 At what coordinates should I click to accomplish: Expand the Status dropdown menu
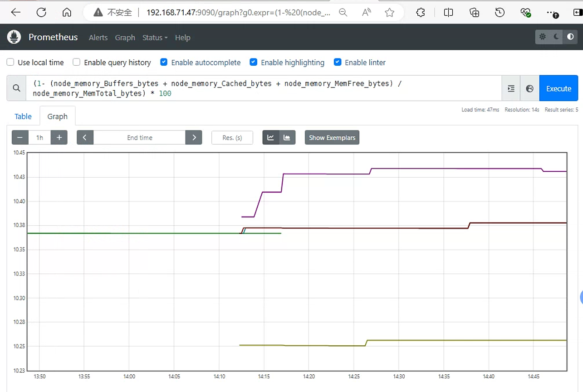click(155, 38)
